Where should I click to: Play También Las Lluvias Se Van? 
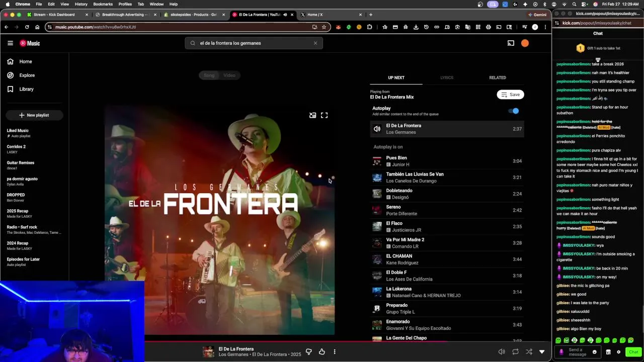[x=447, y=177]
